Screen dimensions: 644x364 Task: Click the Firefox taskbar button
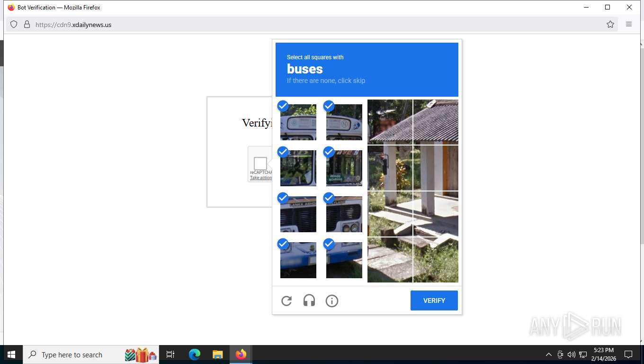241,355
